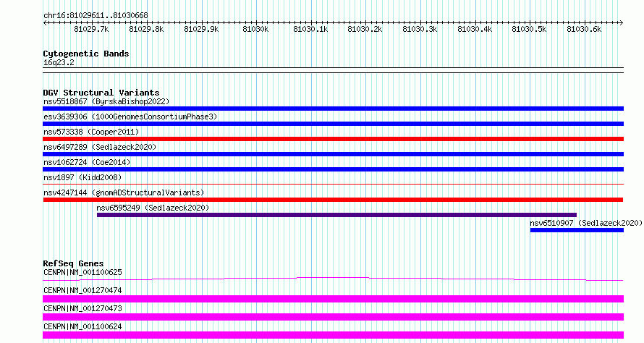This screenshot has width=644, height=343.
Task: Click the thin CENPN NM_001100625 gene line
Action: 333,279
